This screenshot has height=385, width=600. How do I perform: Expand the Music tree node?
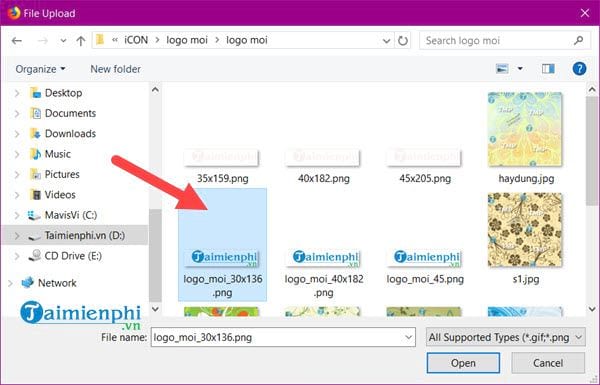click(17, 154)
